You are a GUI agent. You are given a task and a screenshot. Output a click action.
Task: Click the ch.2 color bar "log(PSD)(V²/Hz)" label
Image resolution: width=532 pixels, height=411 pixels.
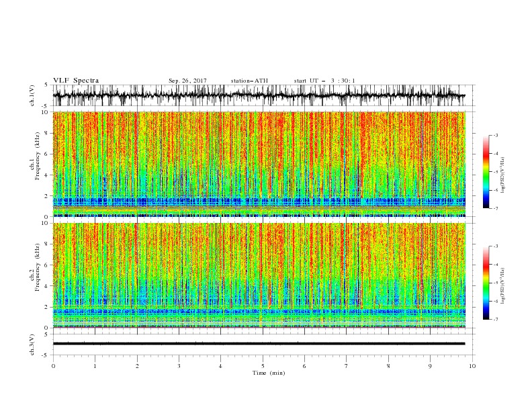click(x=503, y=286)
